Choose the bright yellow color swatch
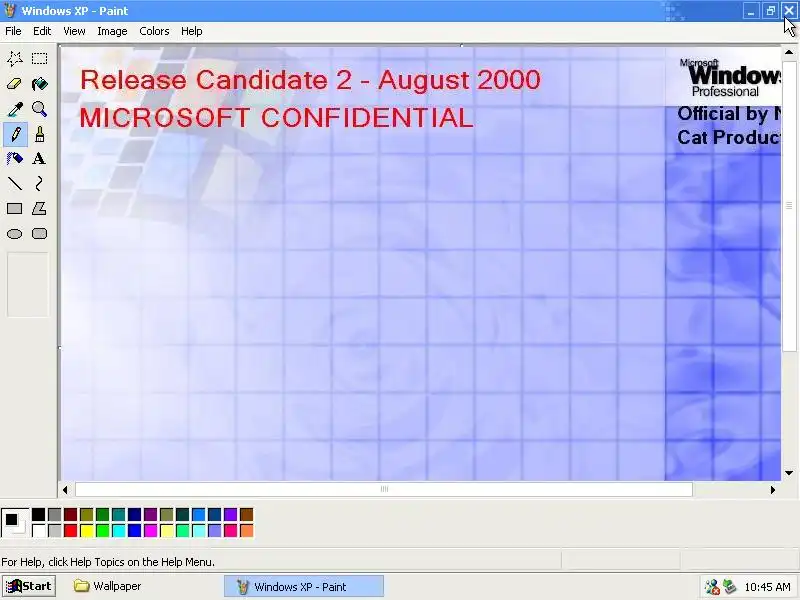 (x=86, y=531)
